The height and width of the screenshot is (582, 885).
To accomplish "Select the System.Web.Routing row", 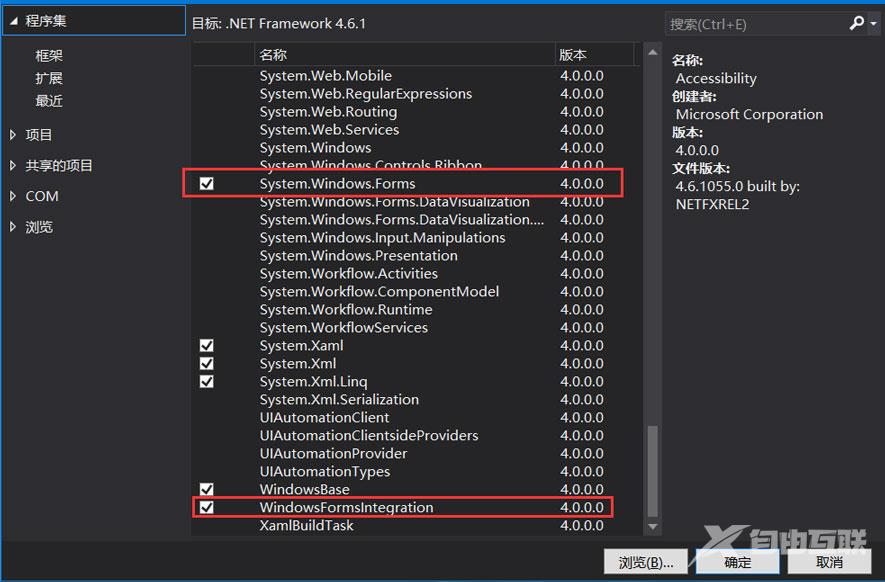I will [417, 112].
